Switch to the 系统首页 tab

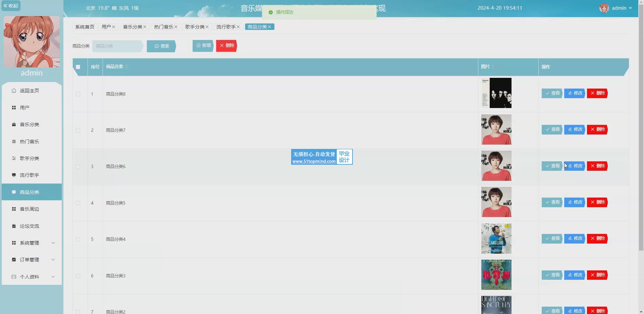(85, 27)
